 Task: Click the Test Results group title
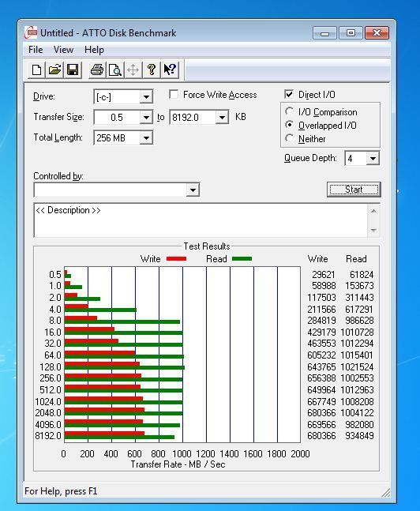pyautogui.click(x=207, y=246)
